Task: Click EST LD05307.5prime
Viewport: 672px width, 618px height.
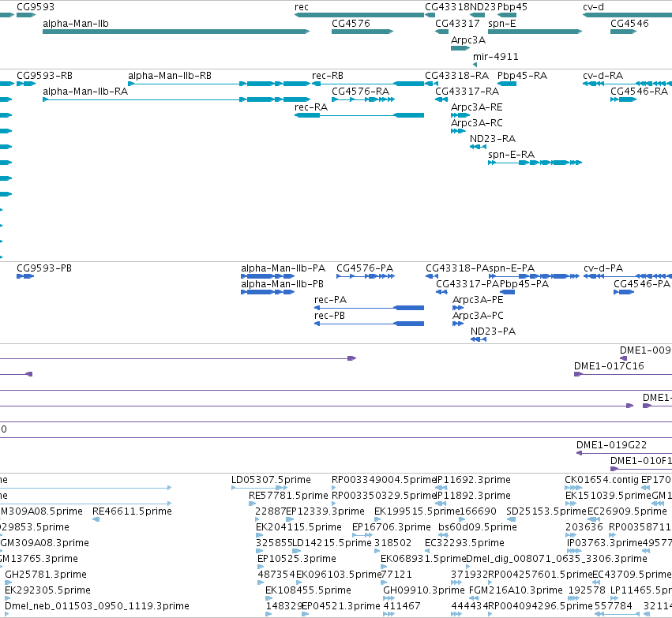Action: pos(271,480)
